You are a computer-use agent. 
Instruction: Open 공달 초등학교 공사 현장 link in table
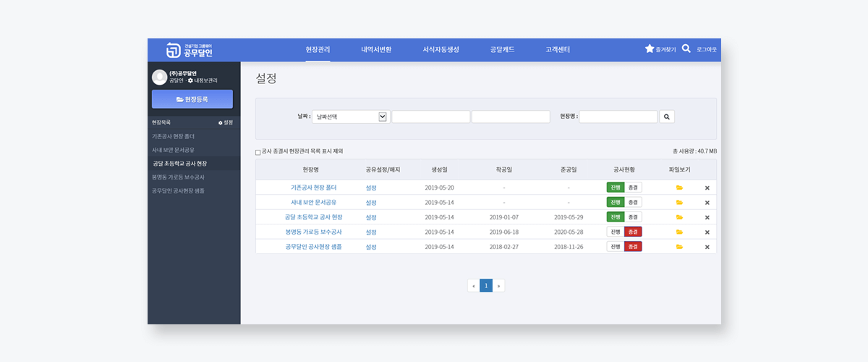pyautogui.click(x=314, y=217)
